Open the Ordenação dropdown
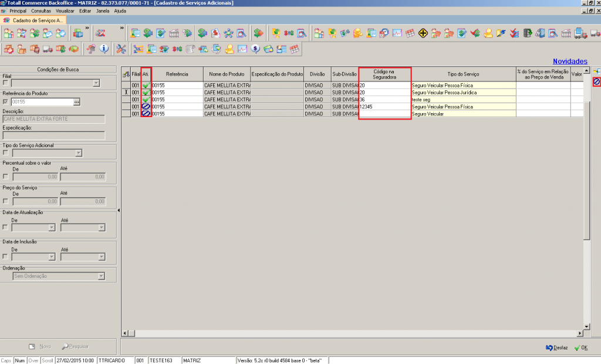Image resolution: width=601 pixels, height=364 pixels. 102,276
